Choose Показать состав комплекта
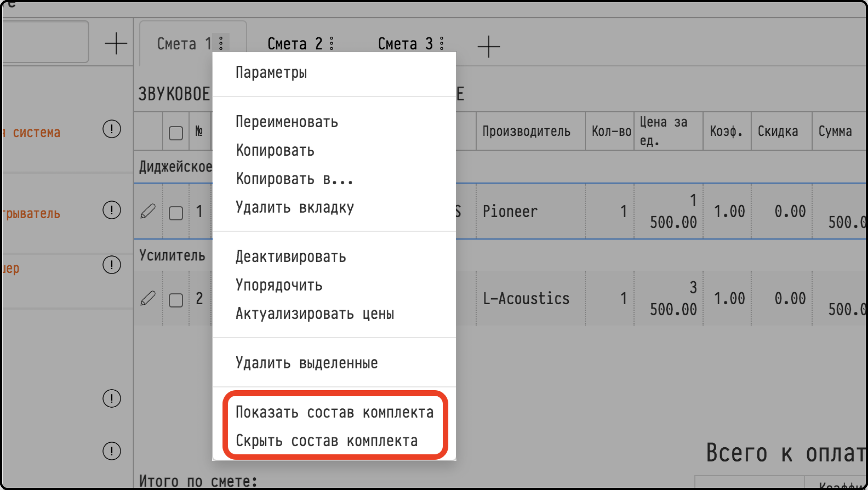The width and height of the screenshot is (868, 490). tap(335, 412)
